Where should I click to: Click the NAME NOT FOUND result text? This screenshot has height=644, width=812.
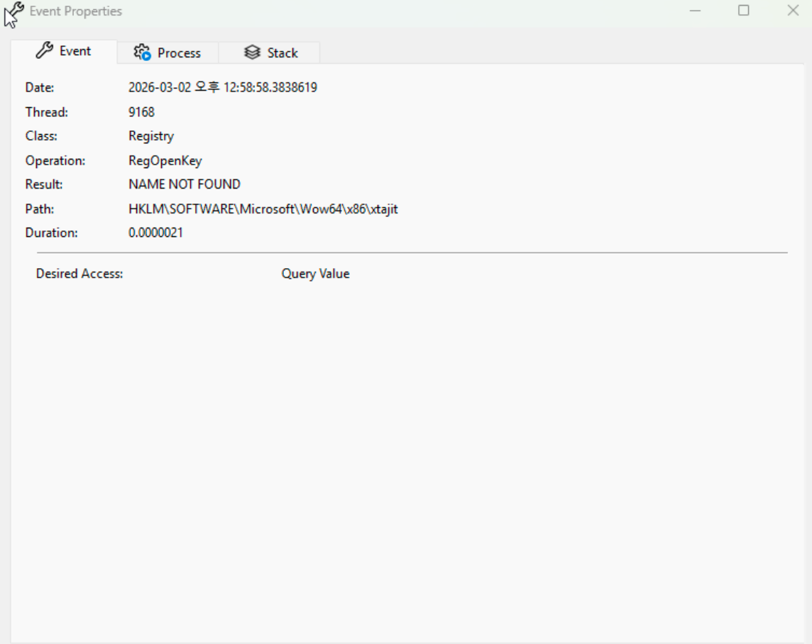[x=184, y=184]
